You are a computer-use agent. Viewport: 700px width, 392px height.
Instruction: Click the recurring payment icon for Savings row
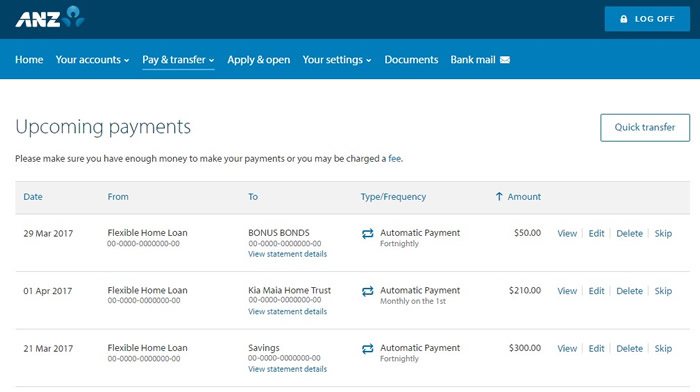[367, 349]
